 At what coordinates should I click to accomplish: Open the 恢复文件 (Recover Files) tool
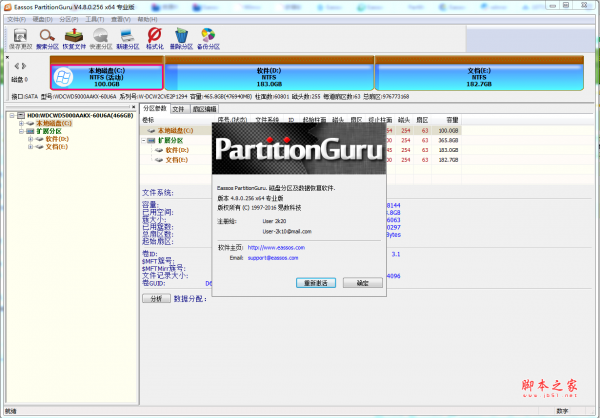click(x=74, y=39)
